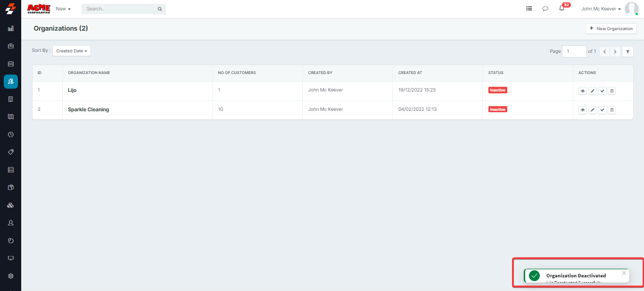Click ID 2 in Sparkle Cleaning row

39,109
